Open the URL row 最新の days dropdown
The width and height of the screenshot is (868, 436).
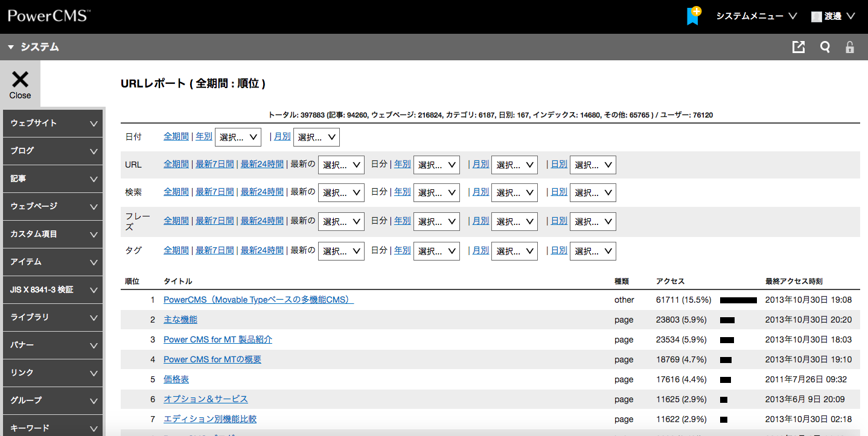pyautogui.click(x=341, y=165)
